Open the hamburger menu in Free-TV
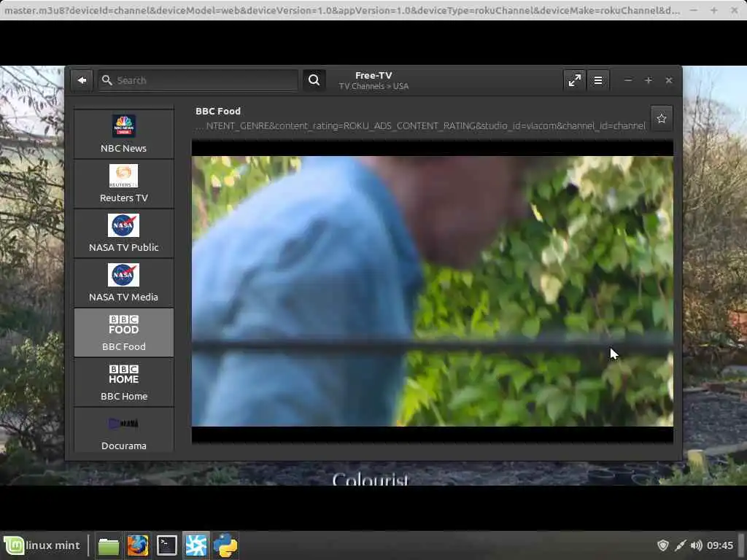Screen dimensions: 747x560 pos(598,80)
